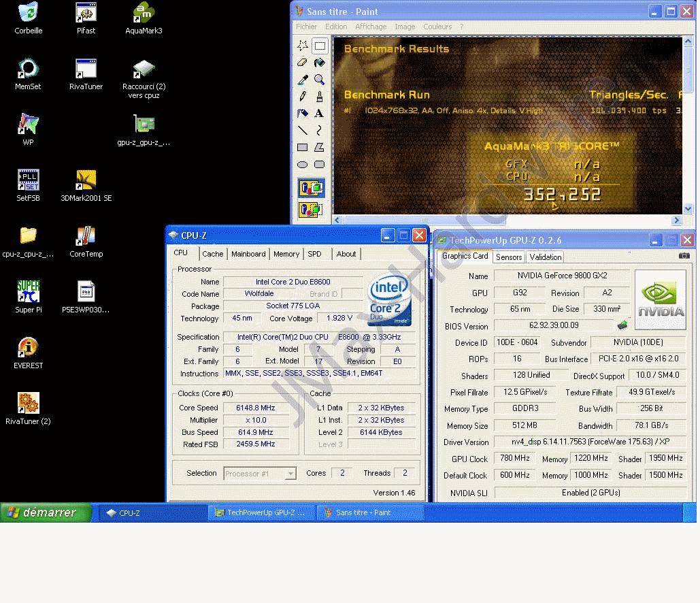Select the 3DMark2001 SE desktop icon
The width and height of the screenshot is (700, 603).
pos(86,186)
